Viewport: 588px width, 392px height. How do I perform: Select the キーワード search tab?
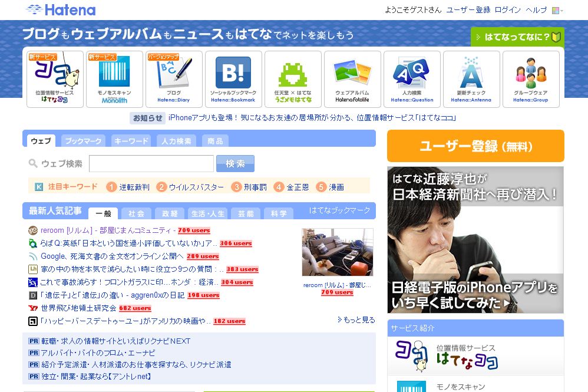tap(131, 141)
